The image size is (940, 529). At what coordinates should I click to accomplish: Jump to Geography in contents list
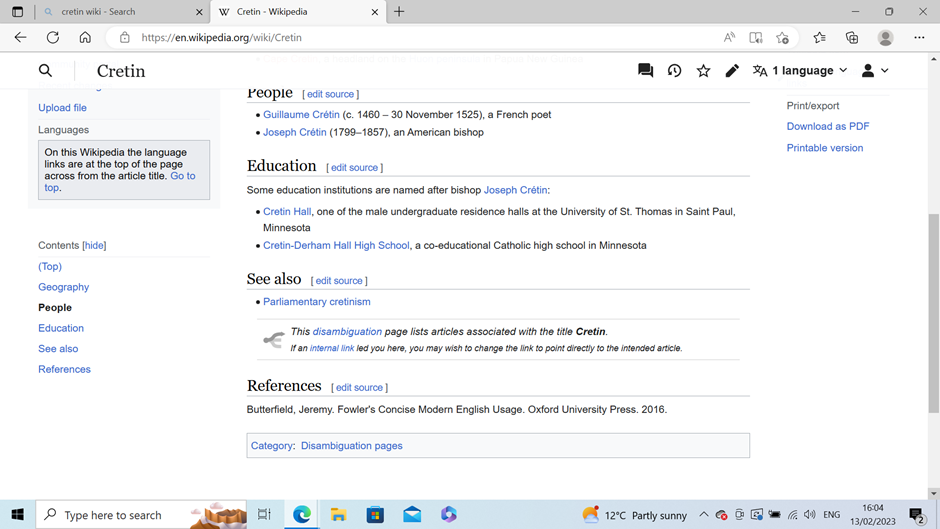pos(63,287)
